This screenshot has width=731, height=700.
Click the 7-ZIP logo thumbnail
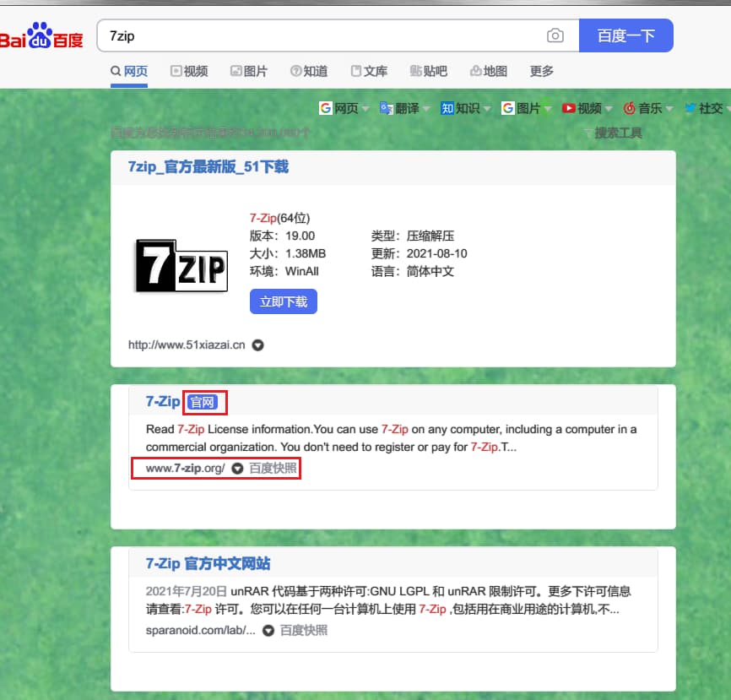tap(181, 265)
